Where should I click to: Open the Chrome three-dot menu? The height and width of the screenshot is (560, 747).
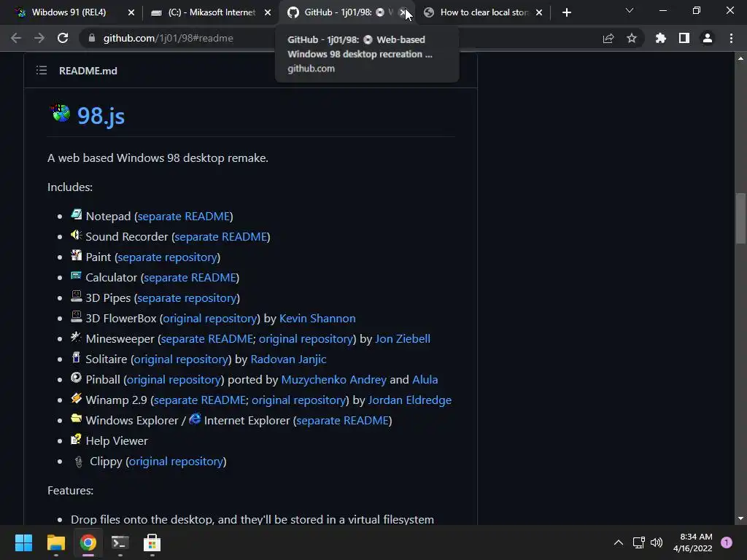point(731,38)
